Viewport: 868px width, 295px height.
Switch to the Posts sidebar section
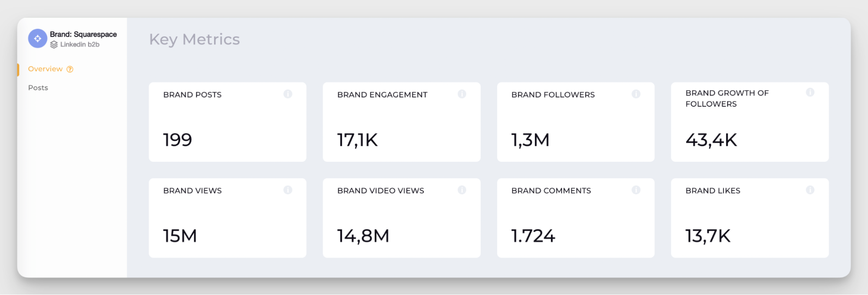click(x=38, y=88)
